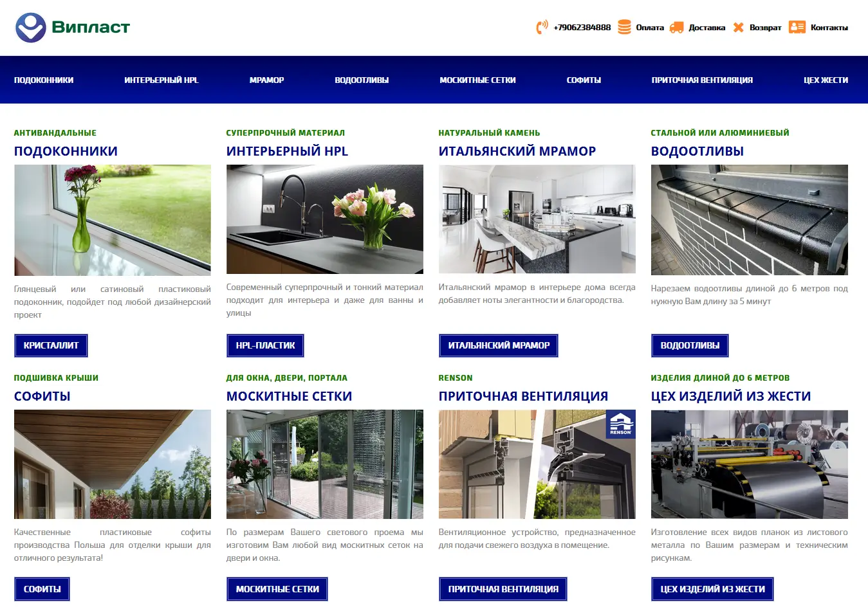Image resolution: width=868 pixels, height=609 pixels.
Task: Click the ВОДООТЛИВЫ card heading
Action: pyautogui.click(x=697, y=151)
